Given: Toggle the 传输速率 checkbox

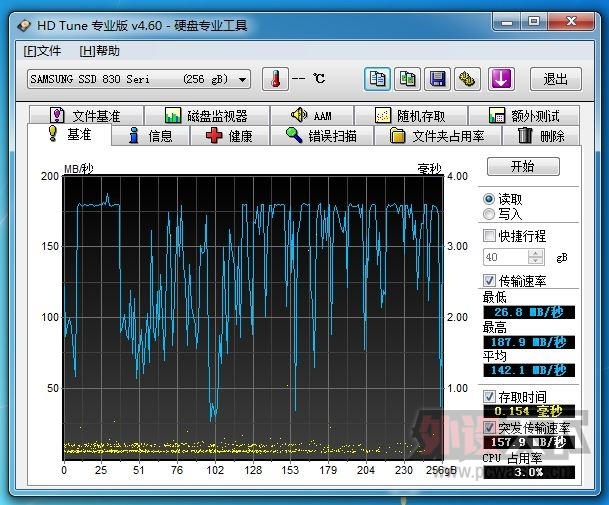Looking at the screenshot, I should pyautogui.click(x=489, y=280).
